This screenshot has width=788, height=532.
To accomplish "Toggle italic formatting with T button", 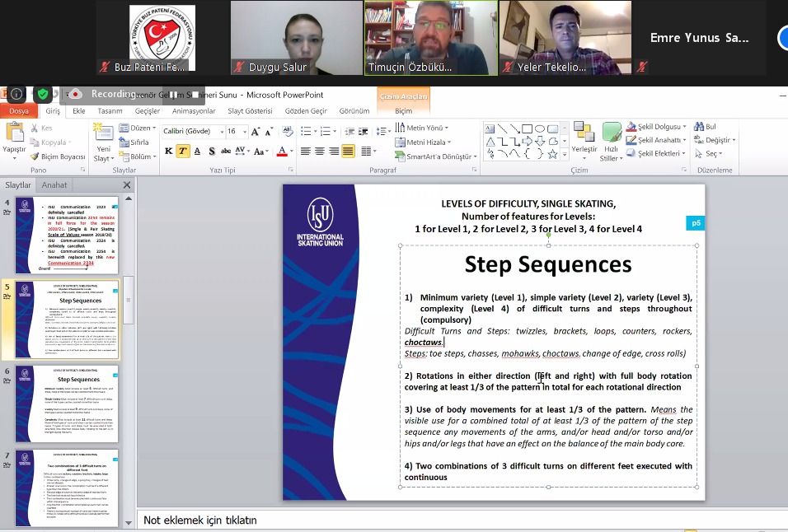I will pos(183,152).
